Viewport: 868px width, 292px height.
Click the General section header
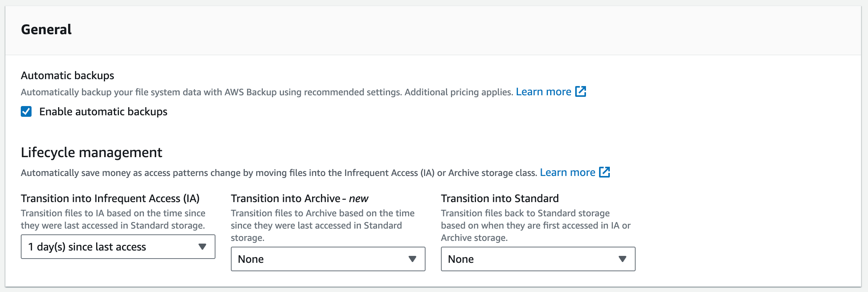tap(46, 30)
